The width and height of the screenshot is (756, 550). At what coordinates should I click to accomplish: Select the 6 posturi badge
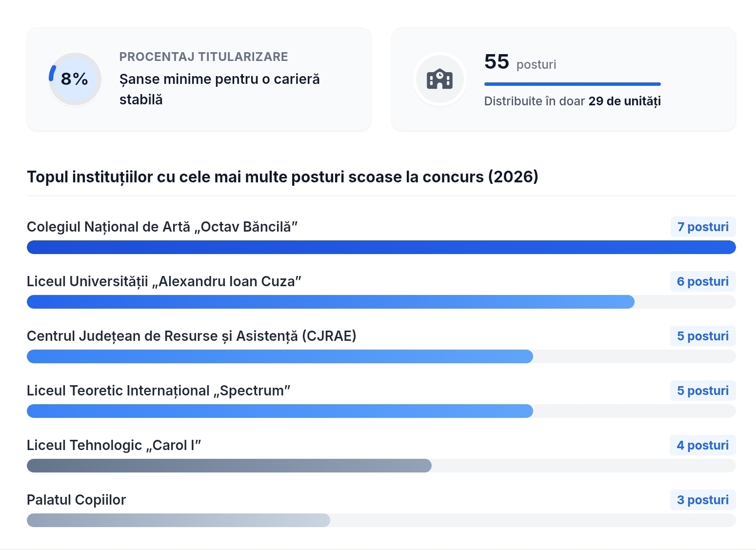pyautogui.click(x=703, y=281)
